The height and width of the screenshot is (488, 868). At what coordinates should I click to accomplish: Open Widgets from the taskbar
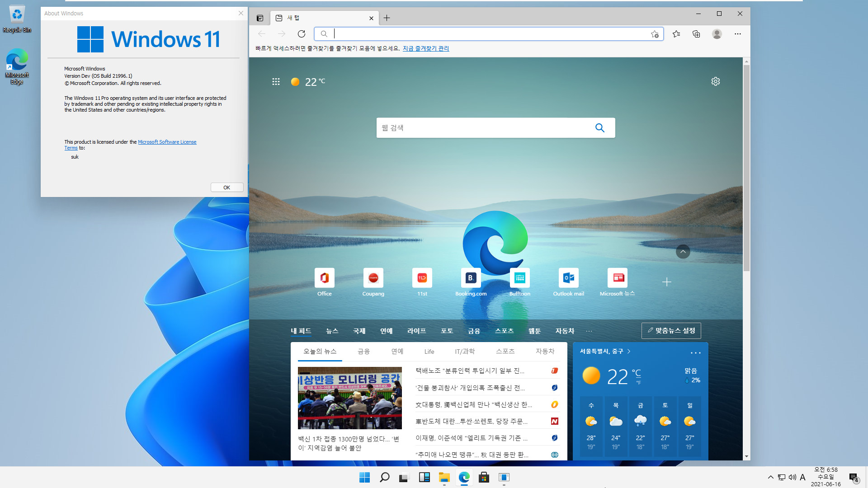[424, 477]
